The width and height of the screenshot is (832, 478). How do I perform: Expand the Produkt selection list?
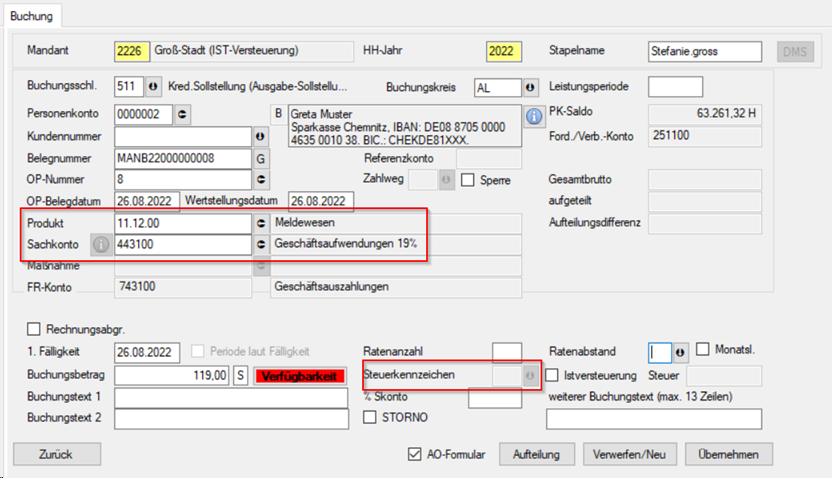(261, 223)
